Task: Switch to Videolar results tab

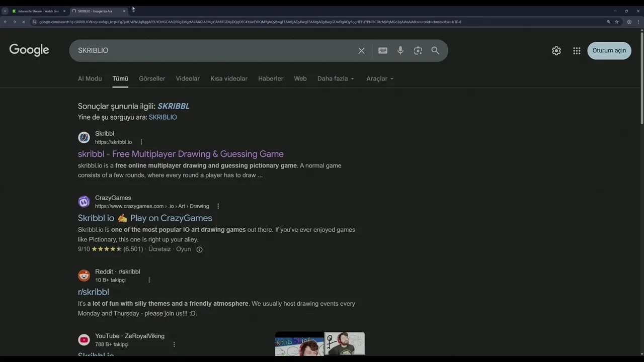Action: pyautogui.click(x=188, y=78)
